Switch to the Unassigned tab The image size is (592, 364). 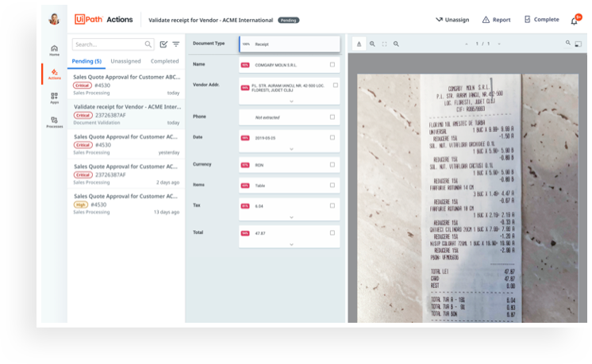(125, 61)
